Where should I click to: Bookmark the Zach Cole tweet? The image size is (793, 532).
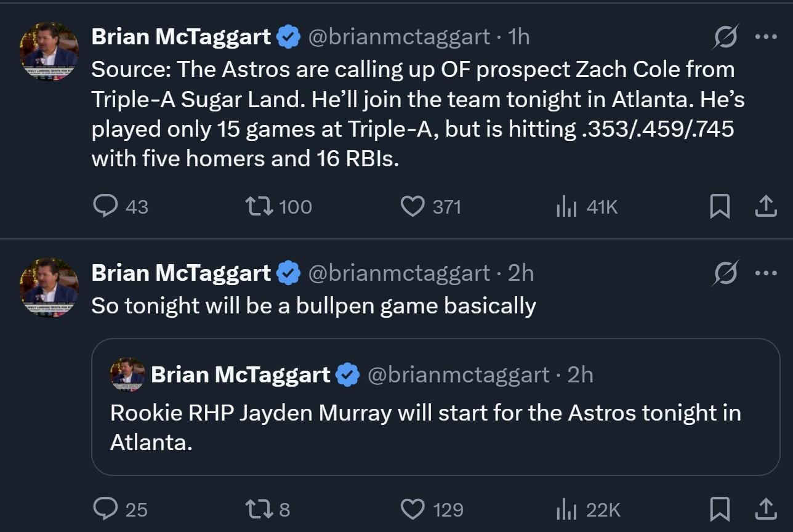(720, 206)
